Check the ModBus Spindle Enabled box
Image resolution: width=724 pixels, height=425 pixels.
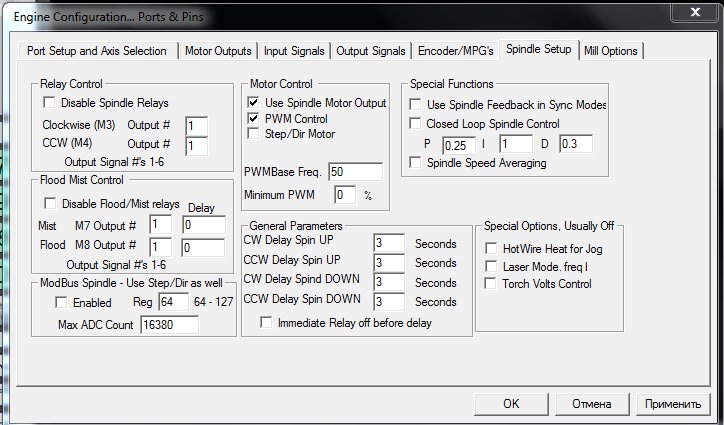(x=49, y=302)
